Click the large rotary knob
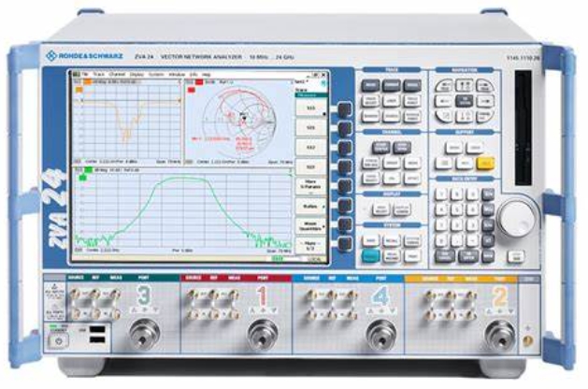588x389 pixels. (516, 220)
